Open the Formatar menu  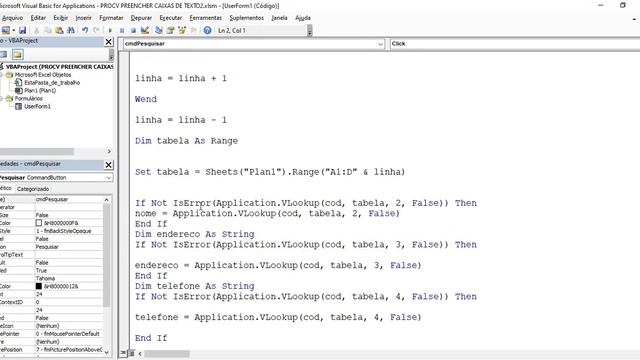[x=111, y=18]
